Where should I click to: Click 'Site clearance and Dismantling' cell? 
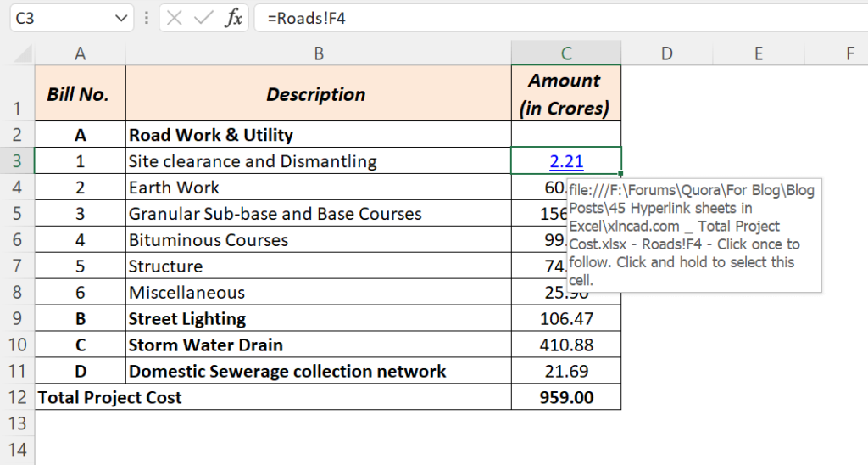coord(319,161)
